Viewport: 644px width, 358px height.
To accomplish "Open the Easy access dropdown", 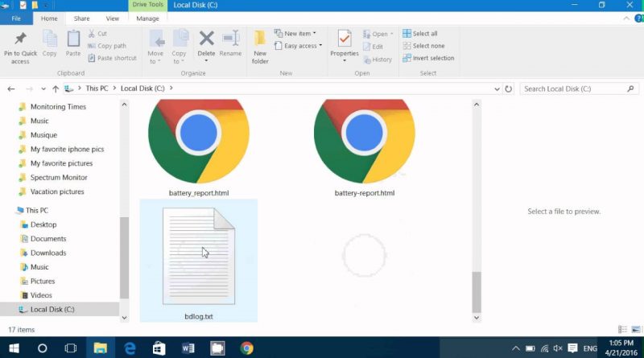I will pyautogui.click(x=298, y=46).
